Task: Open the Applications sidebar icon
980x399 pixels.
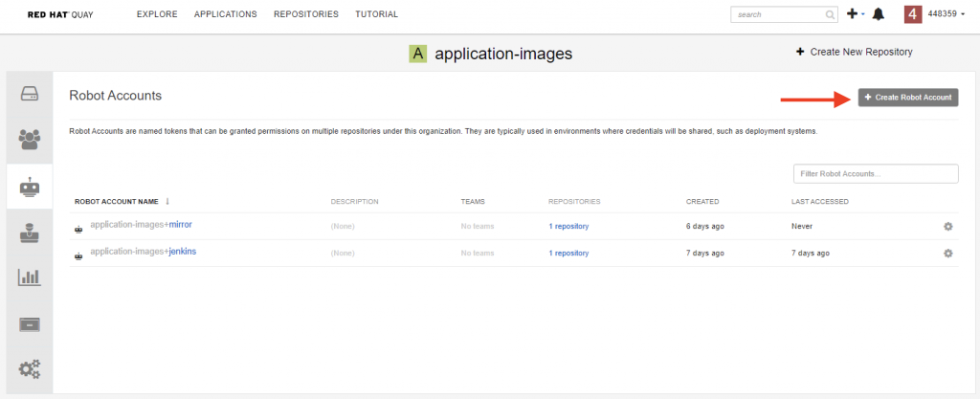Action: (x=30, y=324)
